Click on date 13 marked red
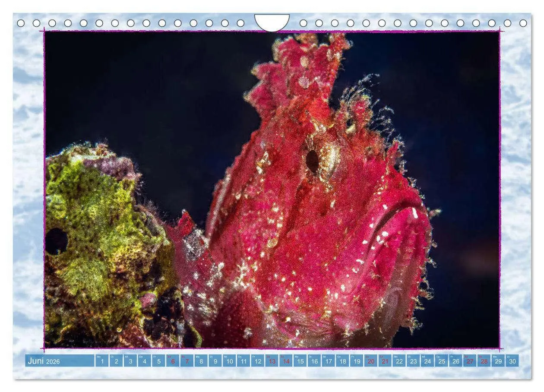The height and width of the screenshot is (392, 544). 272,361
